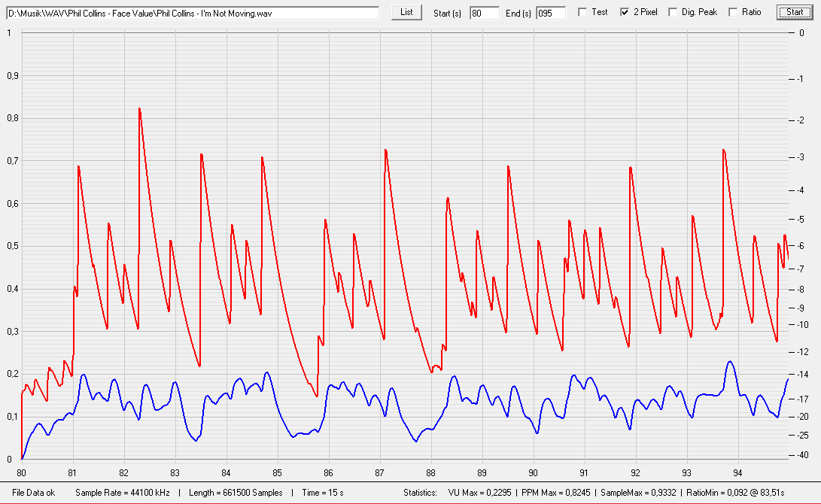The height and width of the screenshot is (504, 821).
Task: Click the time axis label "87"
Action: (x=379, y=473)
